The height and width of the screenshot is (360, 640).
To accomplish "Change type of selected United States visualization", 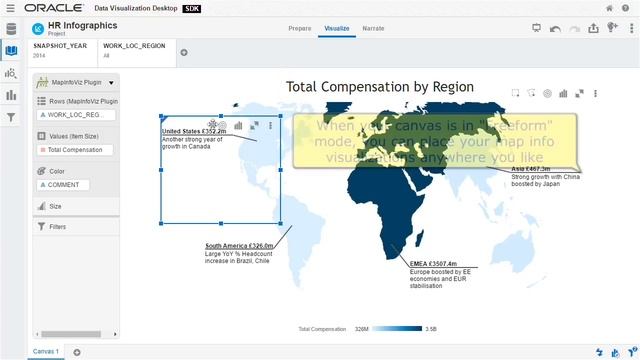I will click(238, 125).
